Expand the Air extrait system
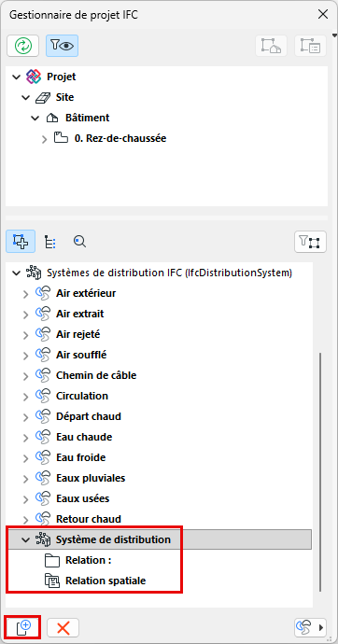338x644 pixels. (x=25, y=315)
